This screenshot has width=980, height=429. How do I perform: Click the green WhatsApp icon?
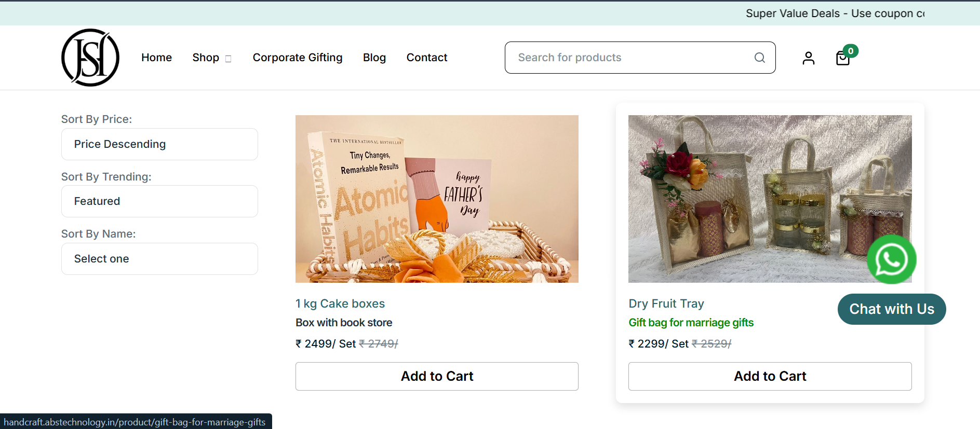(x=891, y=259)
